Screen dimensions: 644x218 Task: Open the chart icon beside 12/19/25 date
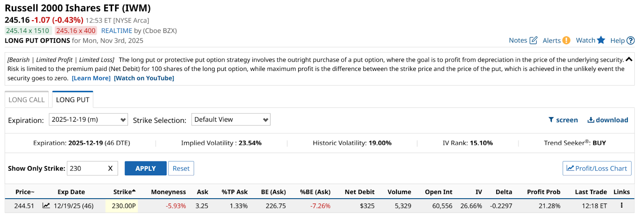point(46,206)
